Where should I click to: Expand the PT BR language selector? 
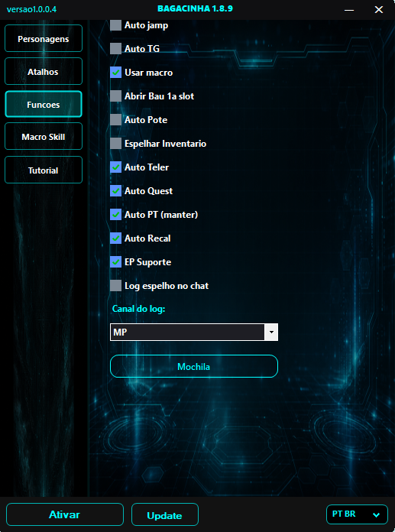tap(357, 514)
